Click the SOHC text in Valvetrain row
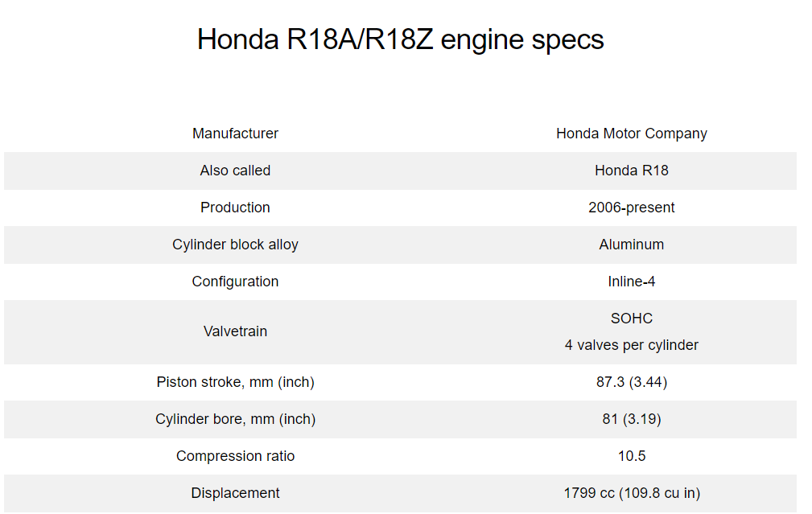 point(631,319)
